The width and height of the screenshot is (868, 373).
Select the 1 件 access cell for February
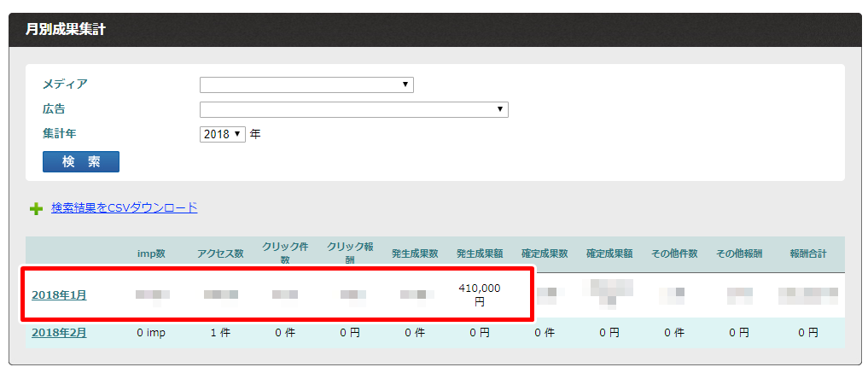[x=220, y=333]
